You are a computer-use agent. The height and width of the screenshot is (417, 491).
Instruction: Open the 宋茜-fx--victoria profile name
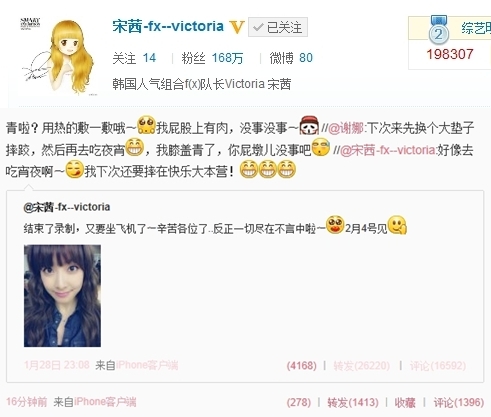[x=168, y=26]
